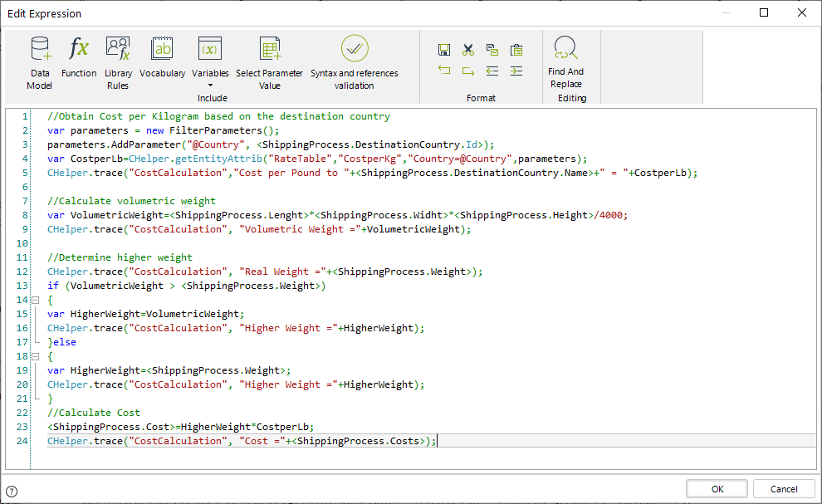Click the Save icon in Format group
The image size is (822, 504).
click(x=444, y=50)
